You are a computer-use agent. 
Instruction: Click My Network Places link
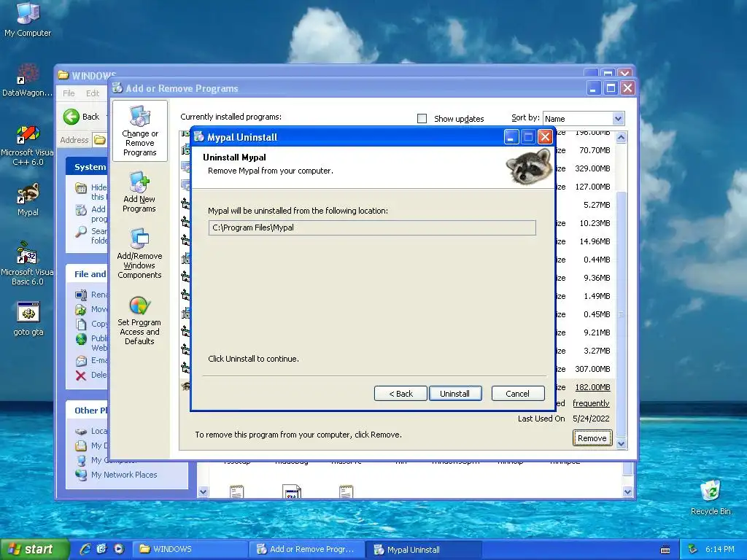coord(124,475)
